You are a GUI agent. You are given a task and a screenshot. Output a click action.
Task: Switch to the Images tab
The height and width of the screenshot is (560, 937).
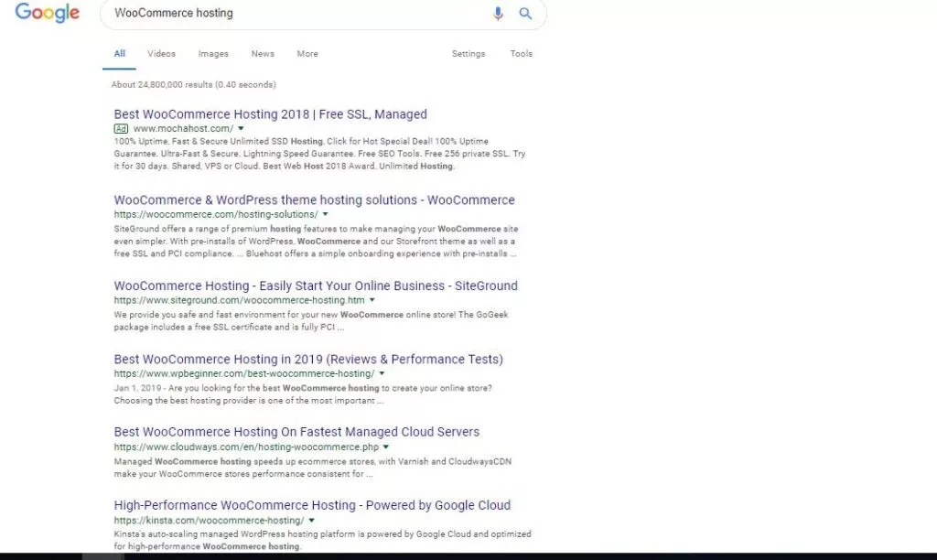(213, 54)
